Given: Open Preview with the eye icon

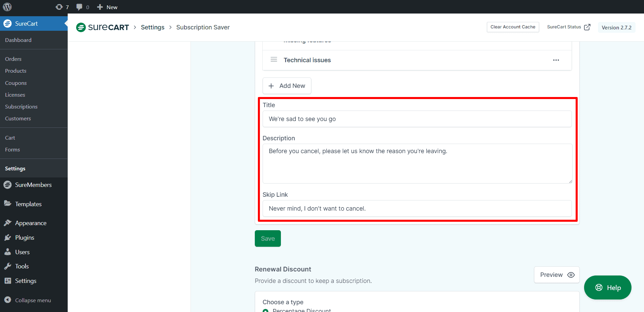Looking at the screenshot, I should click(556, 275).
